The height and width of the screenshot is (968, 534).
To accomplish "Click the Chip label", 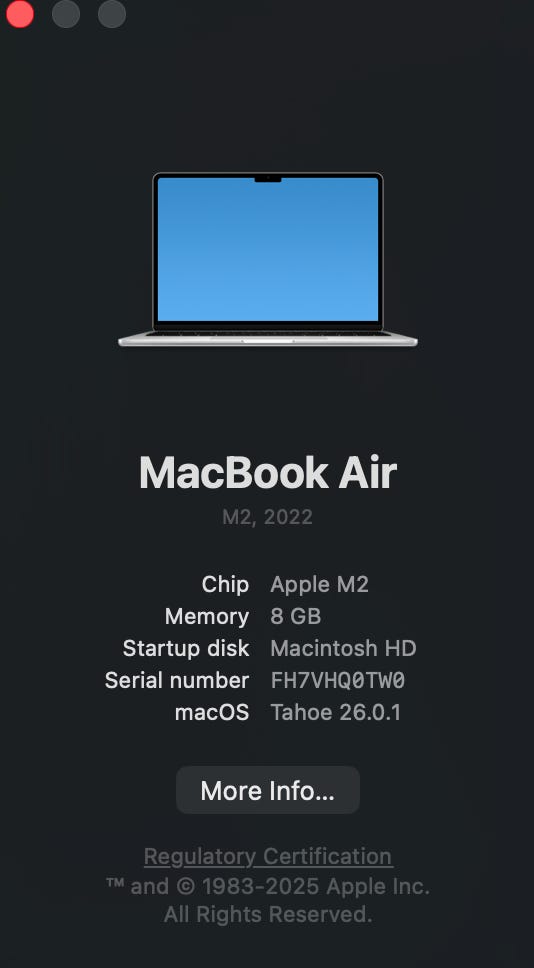I will point(225,585).
